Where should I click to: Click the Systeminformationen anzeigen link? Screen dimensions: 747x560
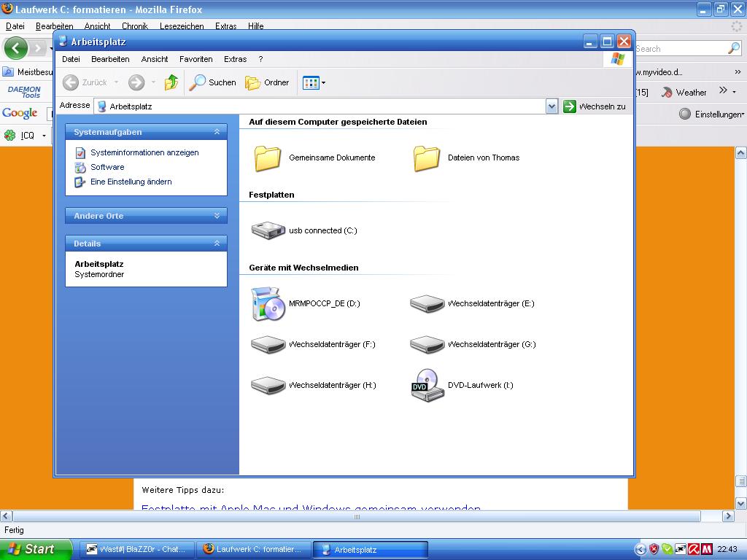144,152
